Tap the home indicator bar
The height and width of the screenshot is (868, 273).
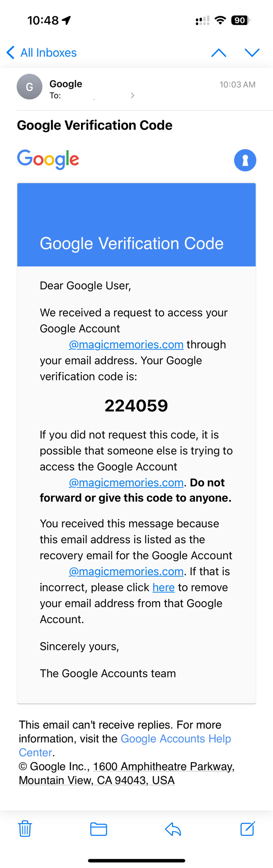point(136,861)
